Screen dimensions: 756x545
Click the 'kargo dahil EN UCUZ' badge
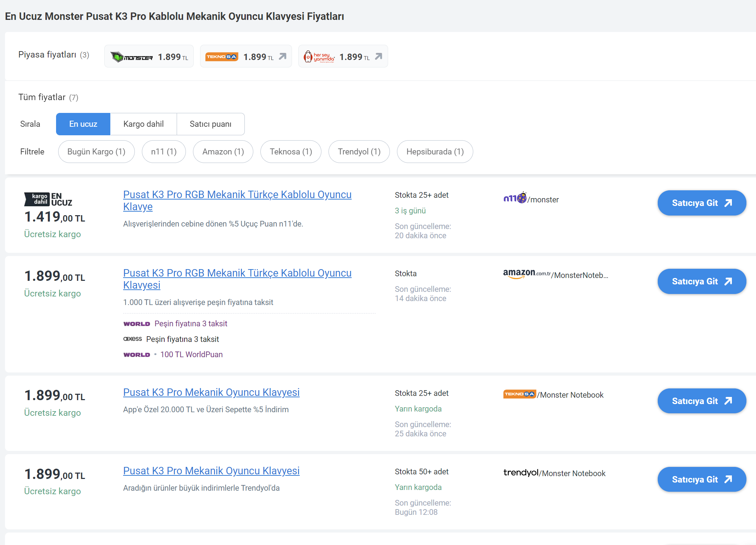(x=48, y=199)
